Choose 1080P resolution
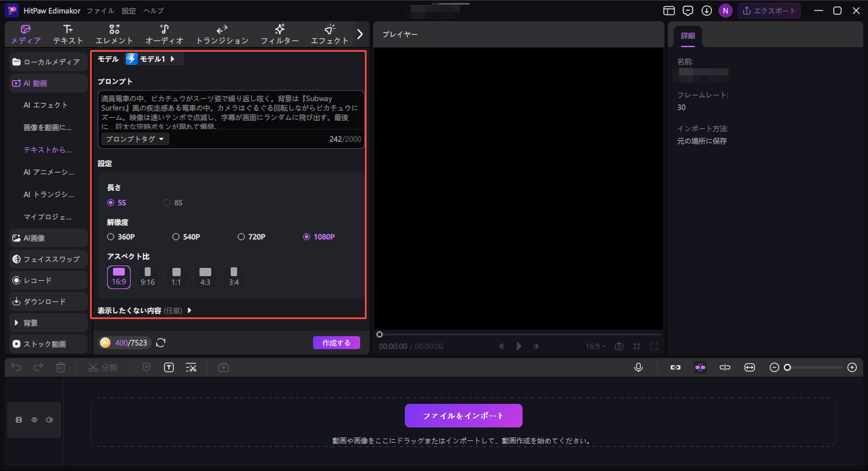Image resolution: width=868 pixels, height=471 pixels. pyautogui.click(x=319, y=237)
